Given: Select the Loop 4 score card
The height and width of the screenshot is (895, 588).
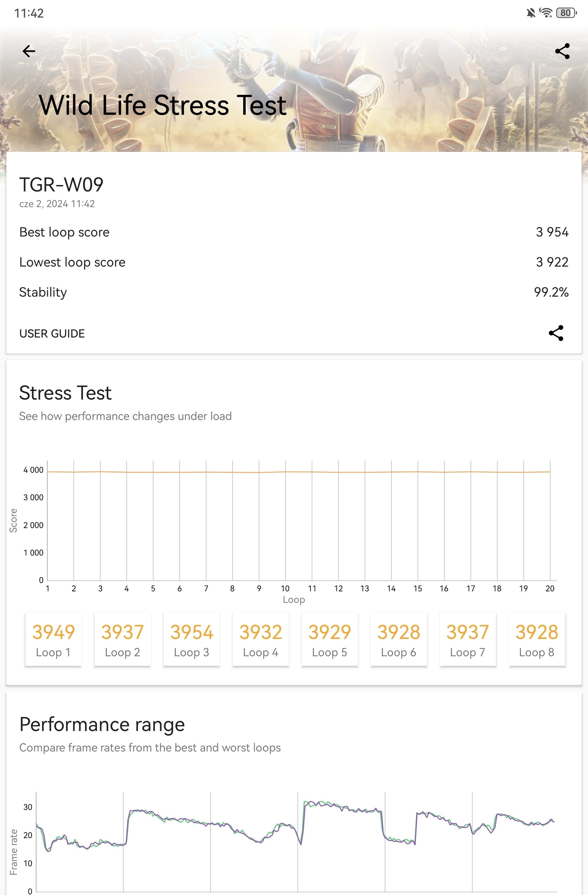Looking at the screenshot, I should click(260, 639).
